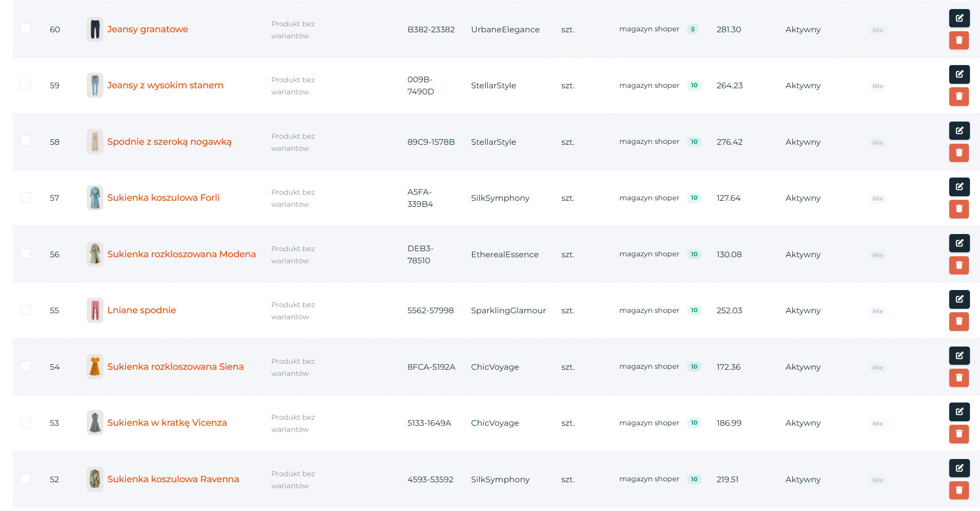Delete product Sukienka rozkloszowana Siena
Screen dimensions: 980x511
959,378
